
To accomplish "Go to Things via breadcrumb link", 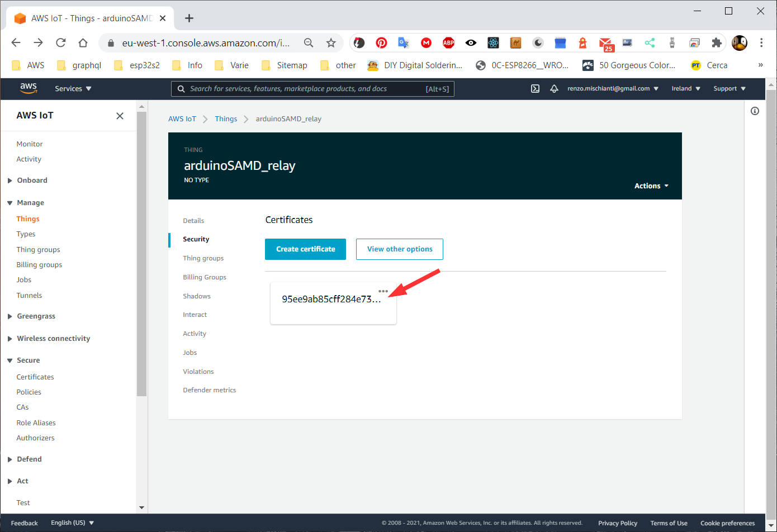I will [226, 119].
